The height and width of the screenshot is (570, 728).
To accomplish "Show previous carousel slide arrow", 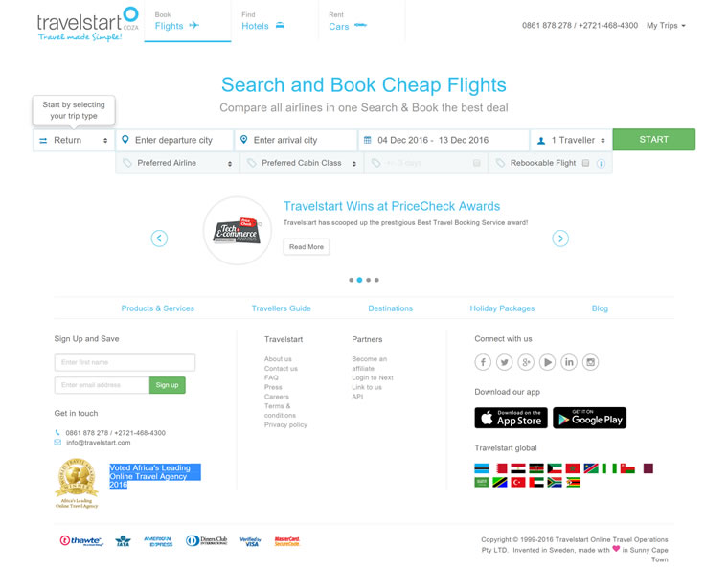I will click(159, 239).
